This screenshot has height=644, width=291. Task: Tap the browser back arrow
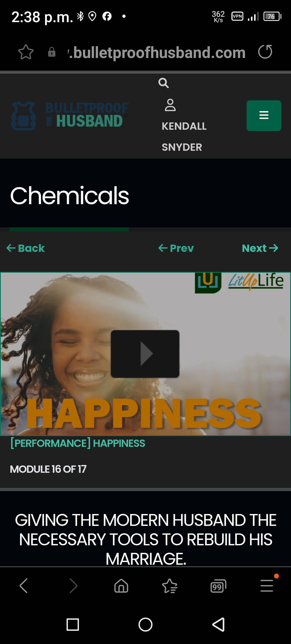point(24,586)
